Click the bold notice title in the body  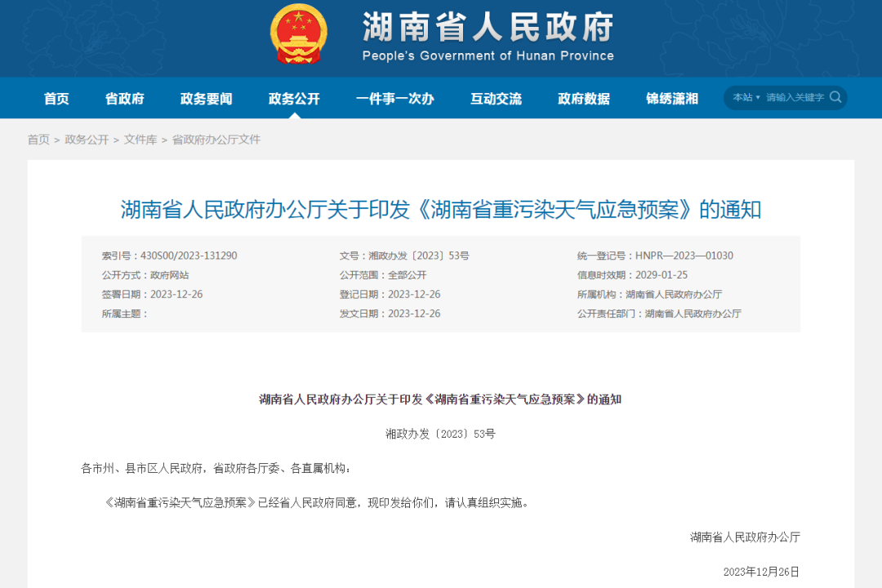(440, 399)
